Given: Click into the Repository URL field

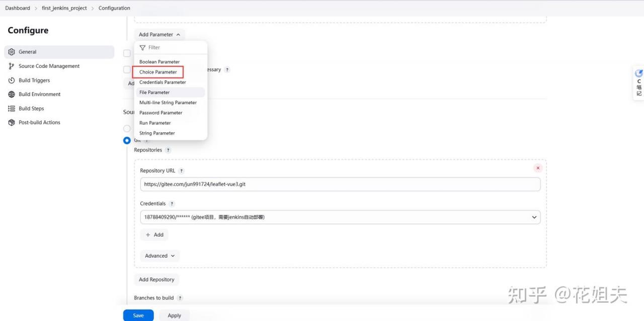Looking at the screenshot, I should pos(340,184).
